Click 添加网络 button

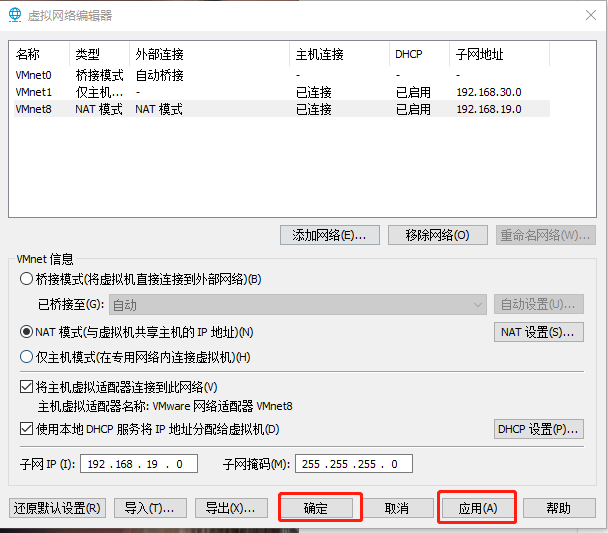pos(330,235)
